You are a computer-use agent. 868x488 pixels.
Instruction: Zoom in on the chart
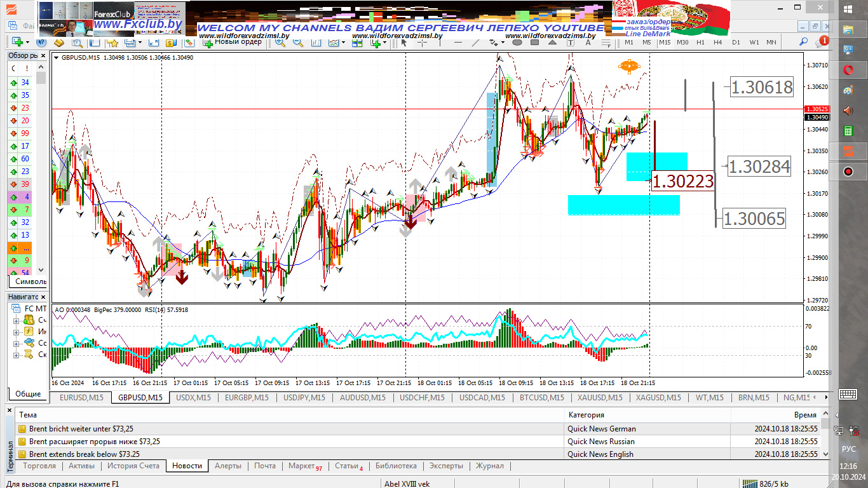280,43
